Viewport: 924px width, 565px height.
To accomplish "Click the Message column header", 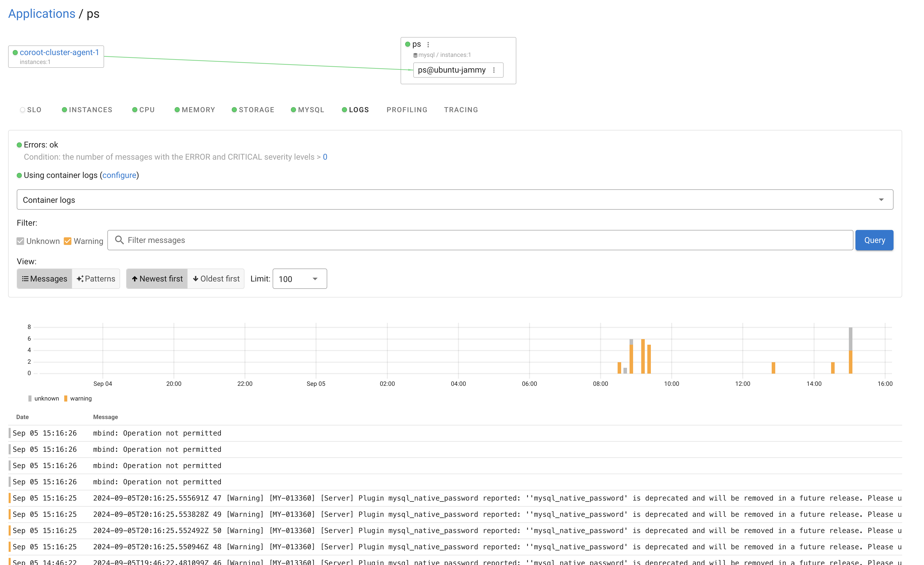I will [x=105, y=417].
